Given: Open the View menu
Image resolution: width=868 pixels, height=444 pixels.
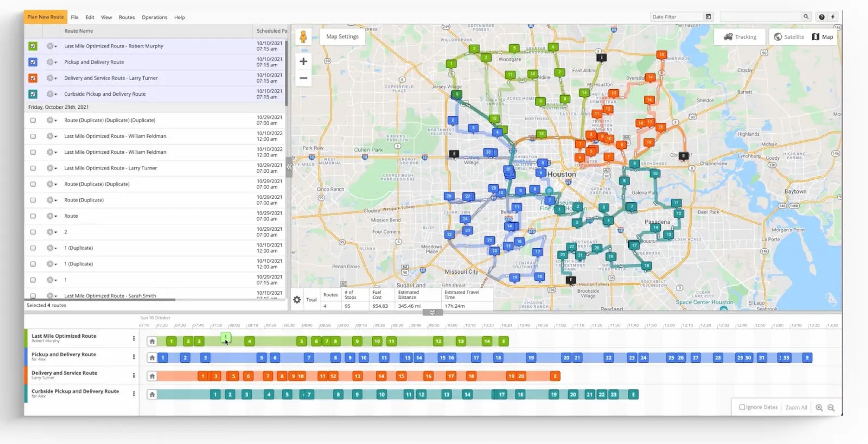Looking at the screenshot, I should click(x=107, y=17).
